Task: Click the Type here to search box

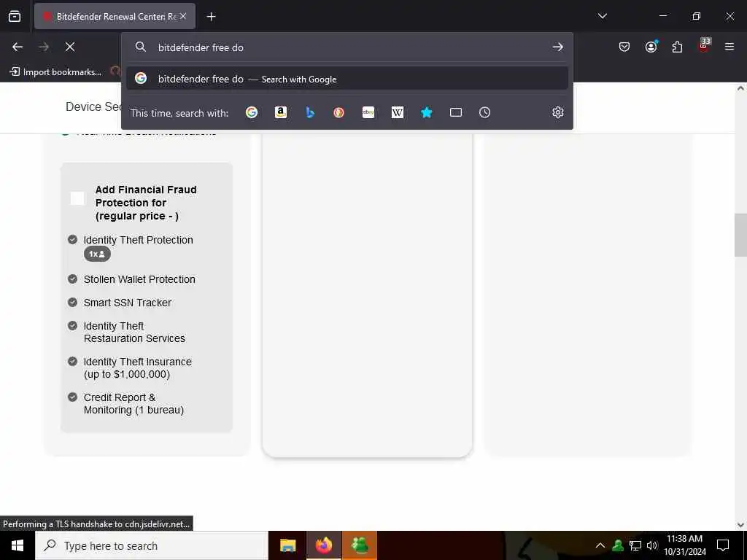Action: point(152,545)
